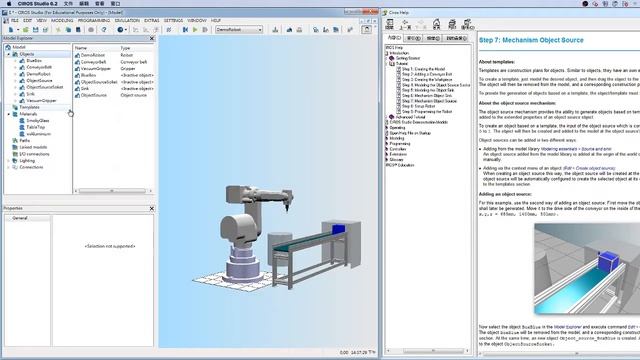Screen dimensions: 640x360
Task: Select the Model root node in Model Explorer
Action: (x=19, y=47)
